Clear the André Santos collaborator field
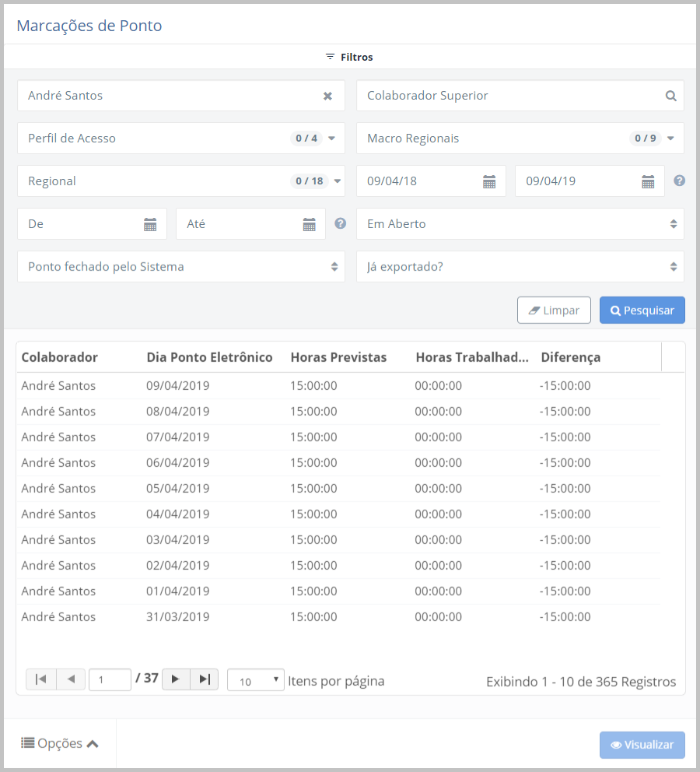Viewport: 700px width, 772px height. point(327,96)
